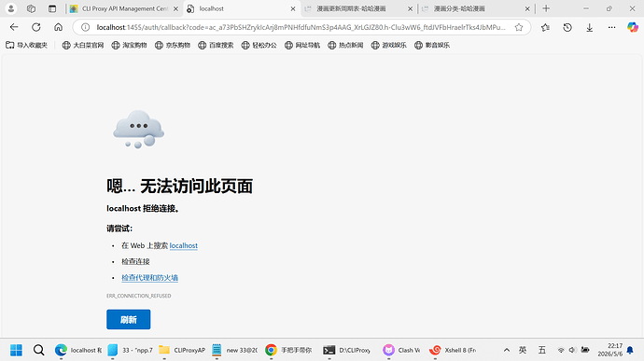Screen dimensions: 644x361
Task: Switch to D:\CLIProxy terminal taskbar item
Action: (346, 350)
